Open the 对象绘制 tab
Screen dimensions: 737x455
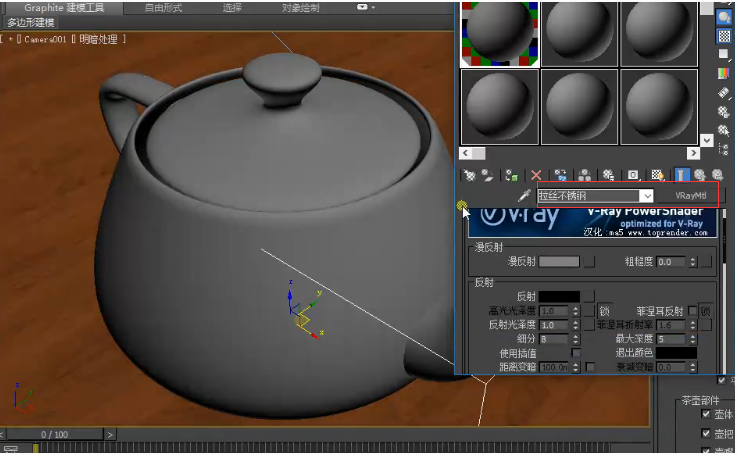[x=300, y=8]
